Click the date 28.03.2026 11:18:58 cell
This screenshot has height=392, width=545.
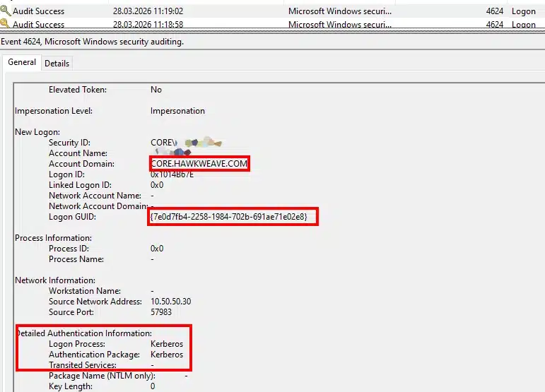[148, 24]
